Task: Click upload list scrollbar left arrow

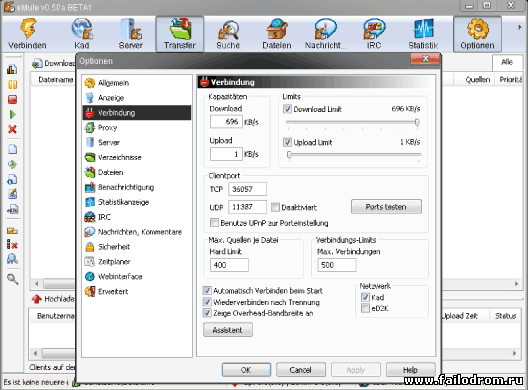Action: pos(35,353)
